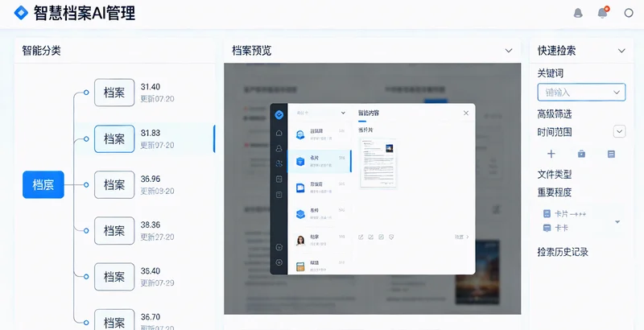The image size is (644, 330).
Task: Collapse the 档案预览 panel chevron
Action: click(509, 51)
